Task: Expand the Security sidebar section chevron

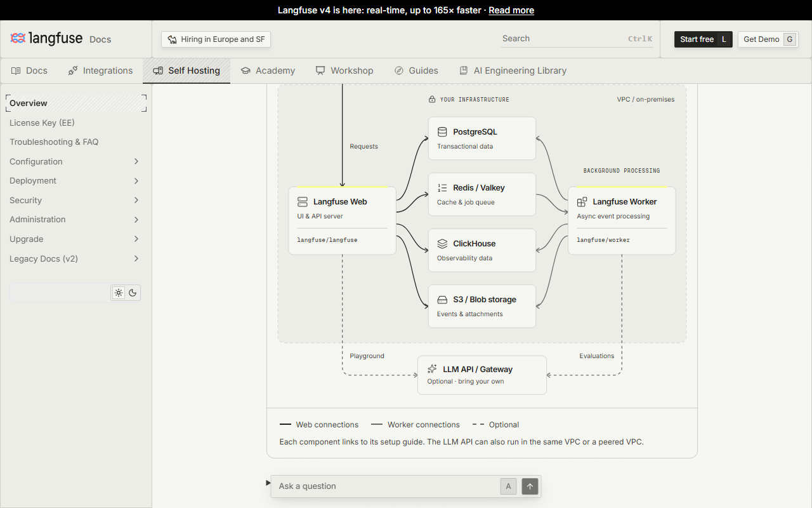Action: 136,200
